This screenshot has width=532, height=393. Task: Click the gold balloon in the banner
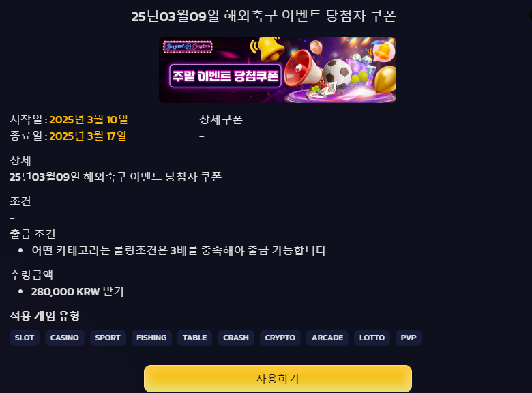click(385, 79)
